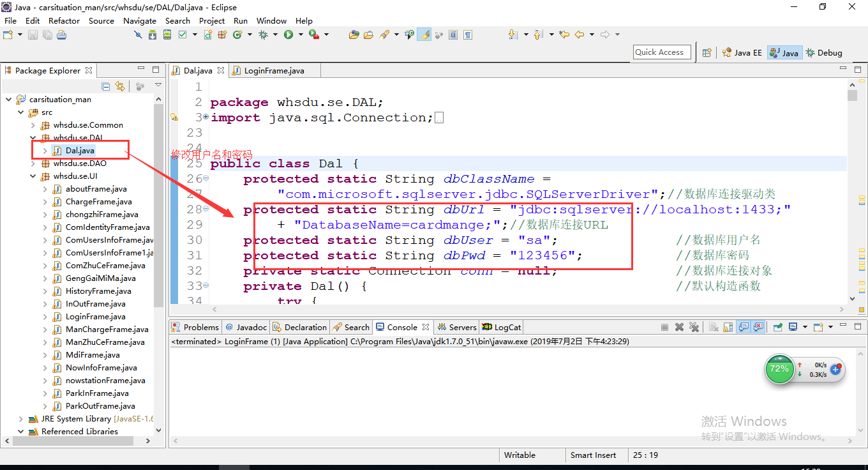The height and width of the screenshot is (470, 868).
Task: Click Remove Launch icon in Console
Action: (679, 327)
